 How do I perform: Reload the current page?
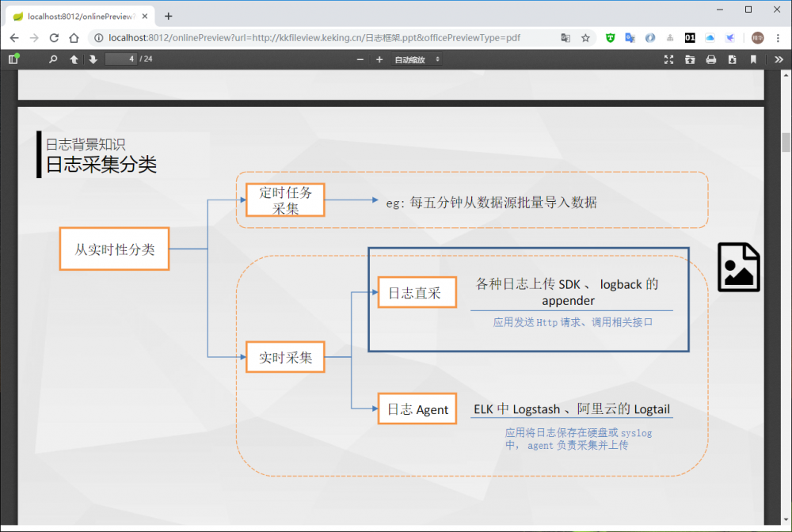tap(53, 37)
